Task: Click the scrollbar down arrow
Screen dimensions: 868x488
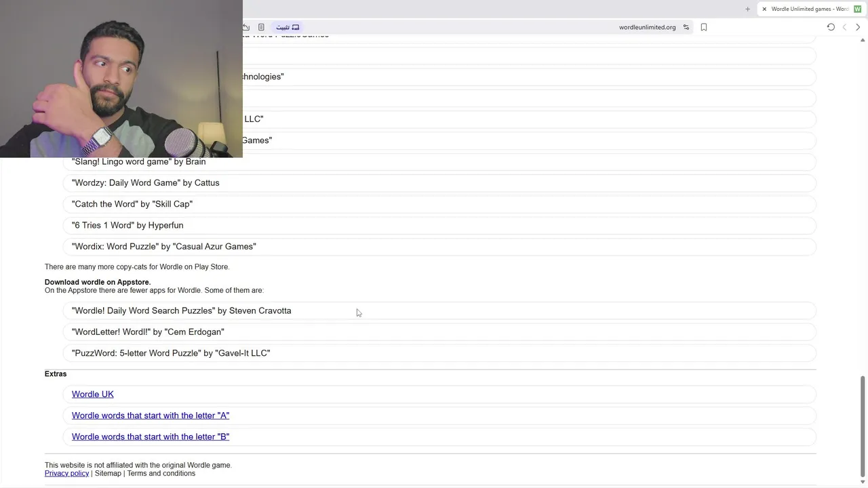Action: point(863,482)
